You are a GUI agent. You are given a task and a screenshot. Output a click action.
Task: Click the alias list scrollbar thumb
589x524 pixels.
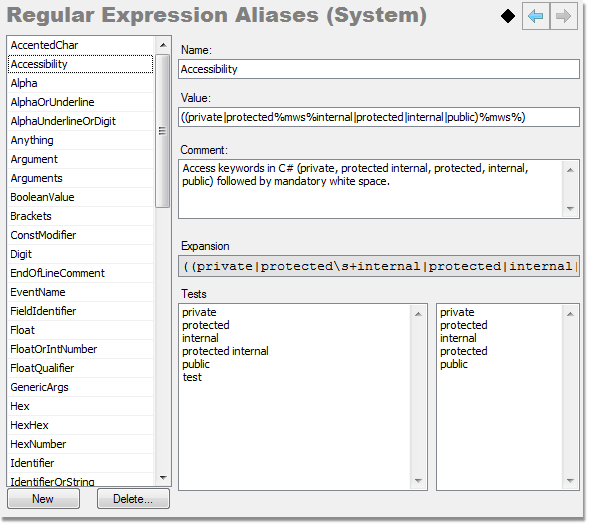coord(163,131)
